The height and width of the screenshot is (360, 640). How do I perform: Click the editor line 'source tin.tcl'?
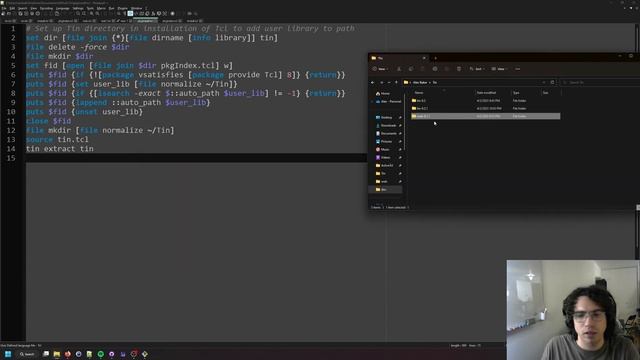pyautogui.click(x=57, y=140)
